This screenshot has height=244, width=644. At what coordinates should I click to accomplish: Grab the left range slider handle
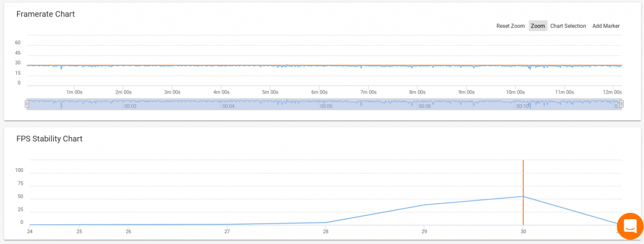(x=27, y=104)
